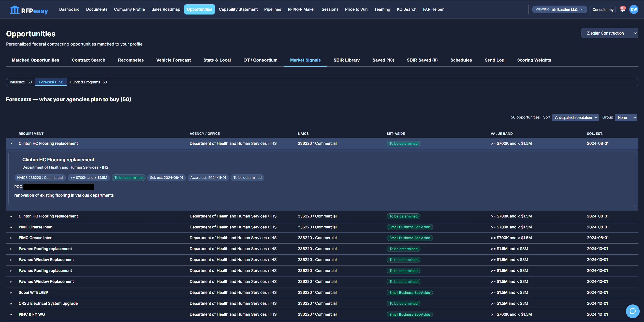
Task: Open the Group None dropdown
Action: tap(626, 118)
